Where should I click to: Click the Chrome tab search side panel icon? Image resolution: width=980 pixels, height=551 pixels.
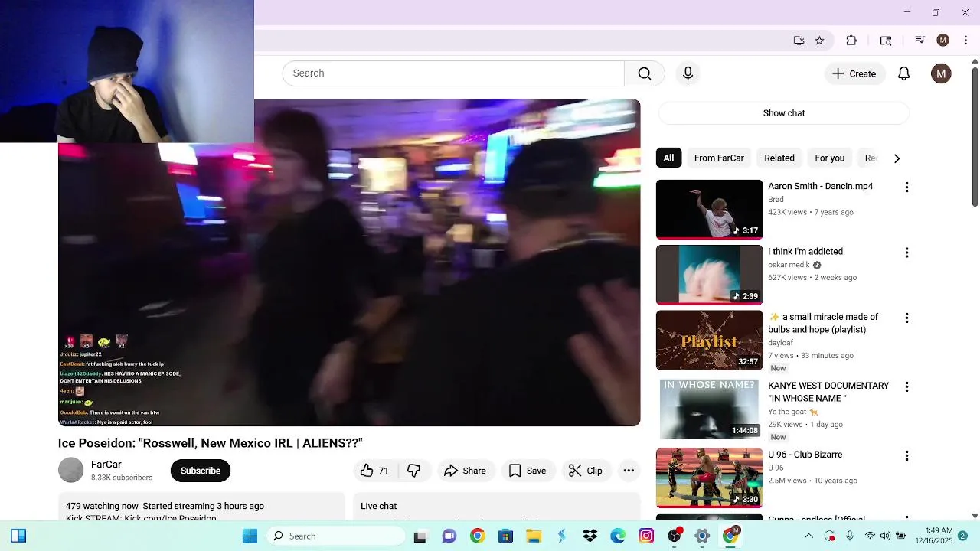click(x=886, y=41)
